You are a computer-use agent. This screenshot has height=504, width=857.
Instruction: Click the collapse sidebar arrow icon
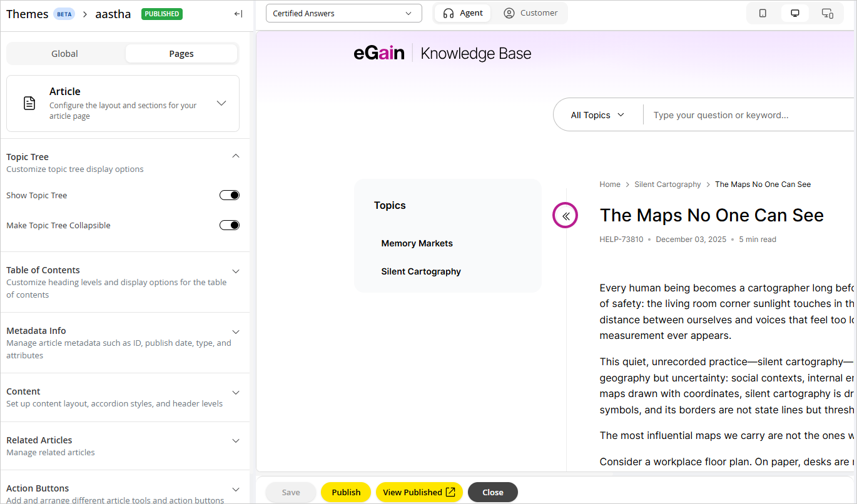click(238, 13)
